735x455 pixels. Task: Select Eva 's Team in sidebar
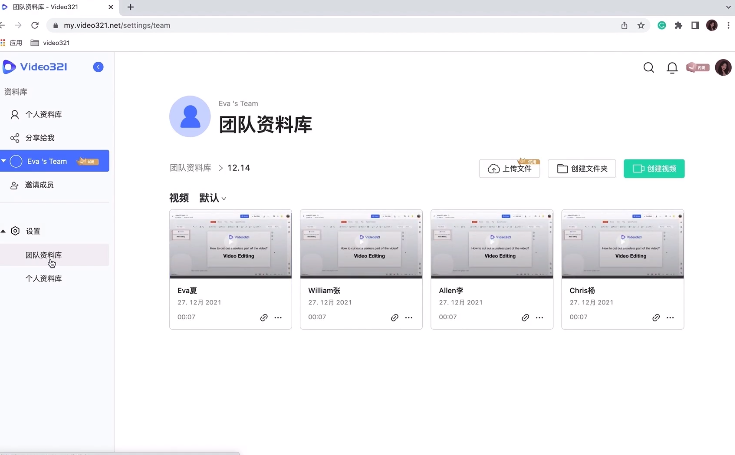54,161
